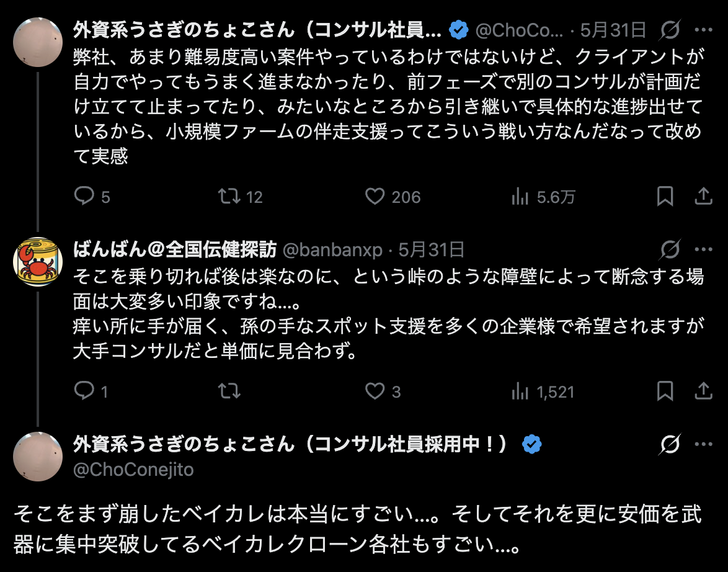Reply to the first tweet with 5 replies
Image resolution: width=728 pixels, height=572 pixels.
pos(84,197)
